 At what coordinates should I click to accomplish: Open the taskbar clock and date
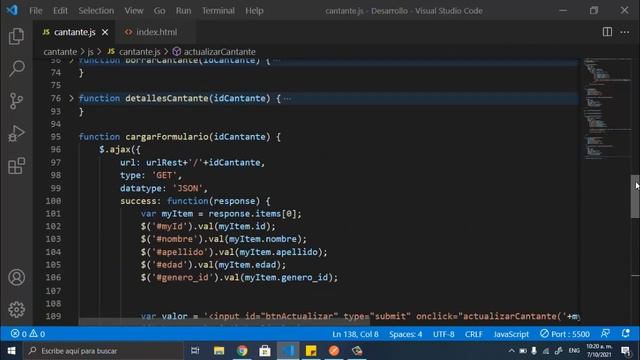(x=599, y=351)
